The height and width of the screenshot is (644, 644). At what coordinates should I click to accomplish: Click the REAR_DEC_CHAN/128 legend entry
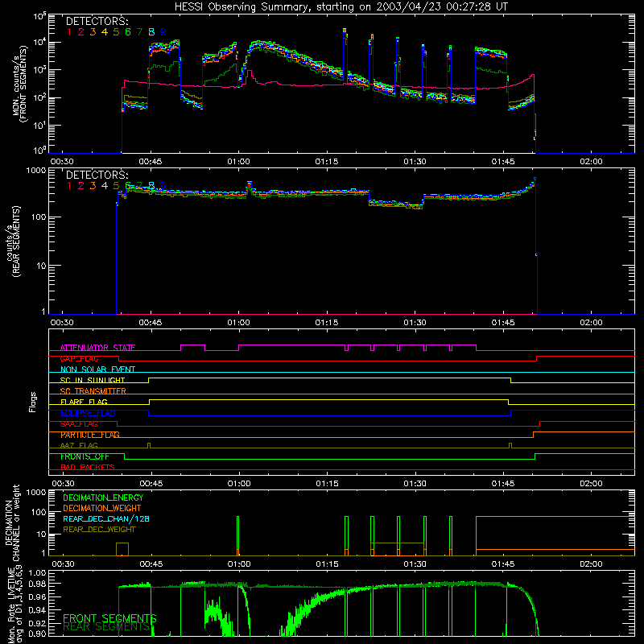[106, 518]
